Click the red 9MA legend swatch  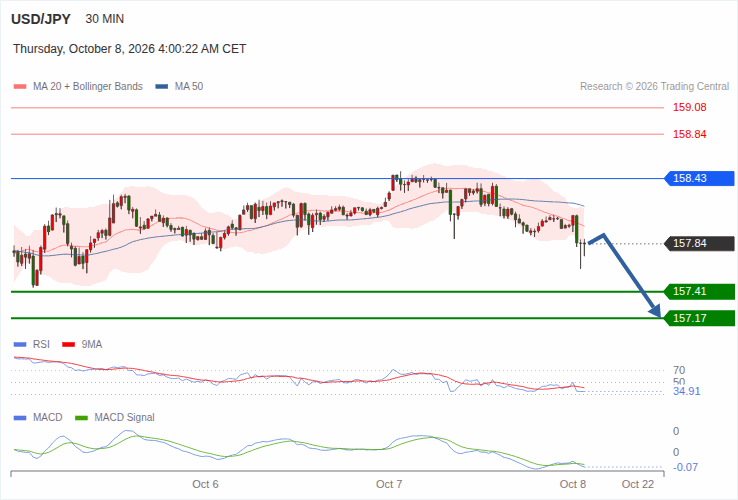[69, 345]
